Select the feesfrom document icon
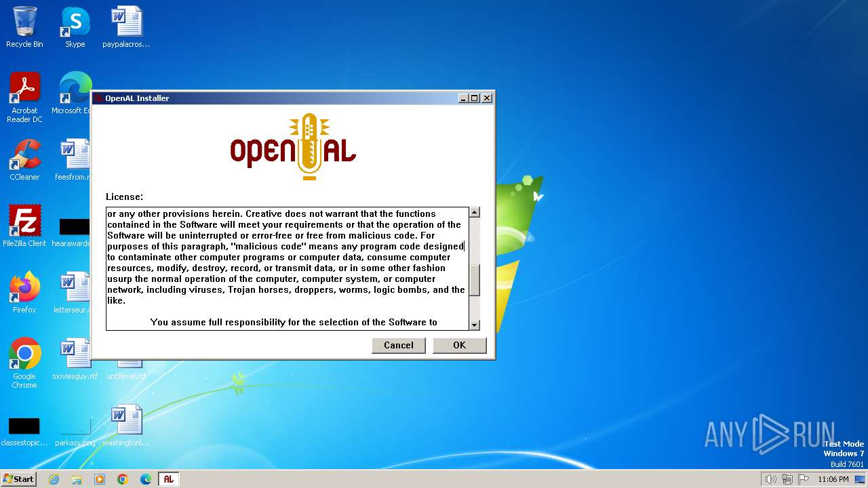Image resolution: width=868 pixels, height=488 pixels. [74, 160]
